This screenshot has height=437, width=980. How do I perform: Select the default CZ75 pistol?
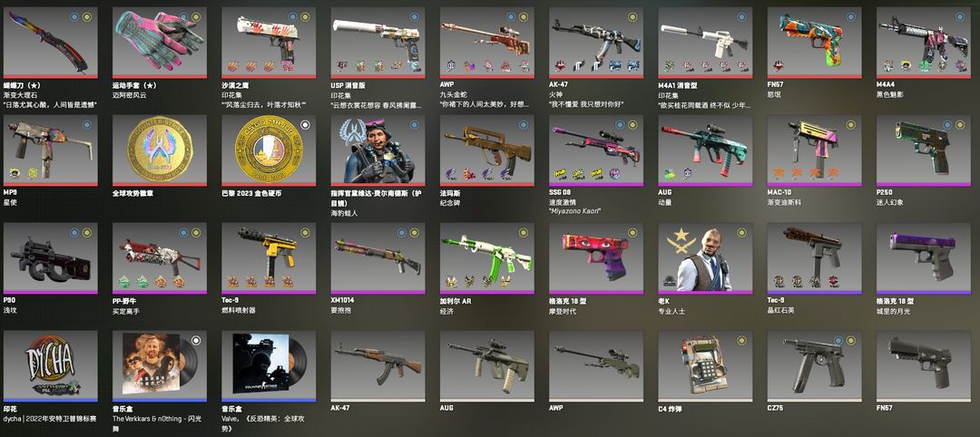(x=814, y=366)
